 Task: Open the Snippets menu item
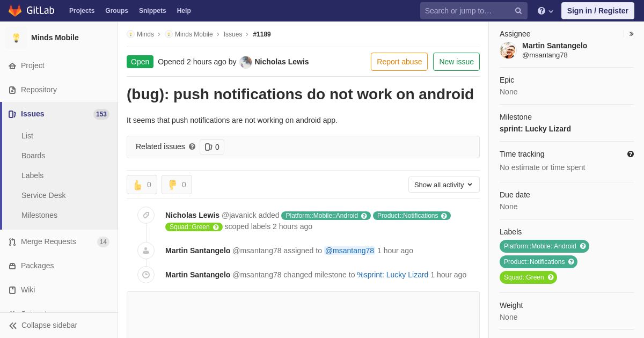click(x=152, y=11)
